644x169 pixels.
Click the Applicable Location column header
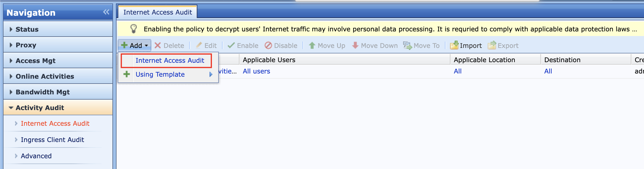484,60
